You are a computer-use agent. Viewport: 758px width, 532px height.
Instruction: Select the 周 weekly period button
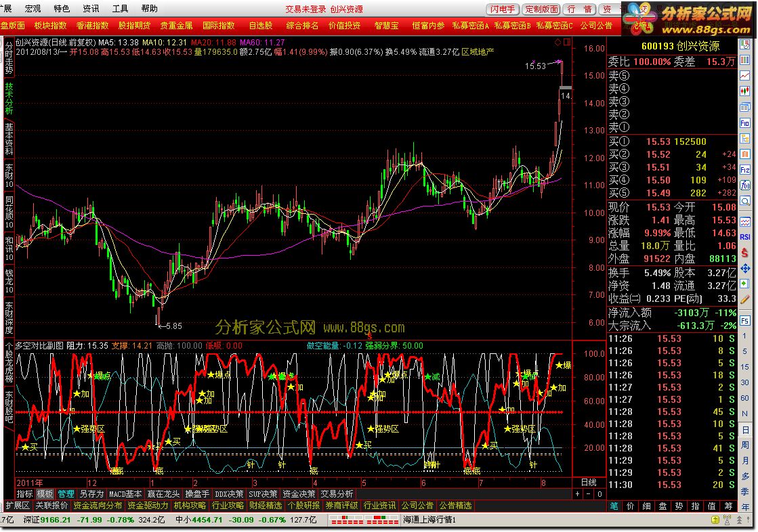coord(745,445)
